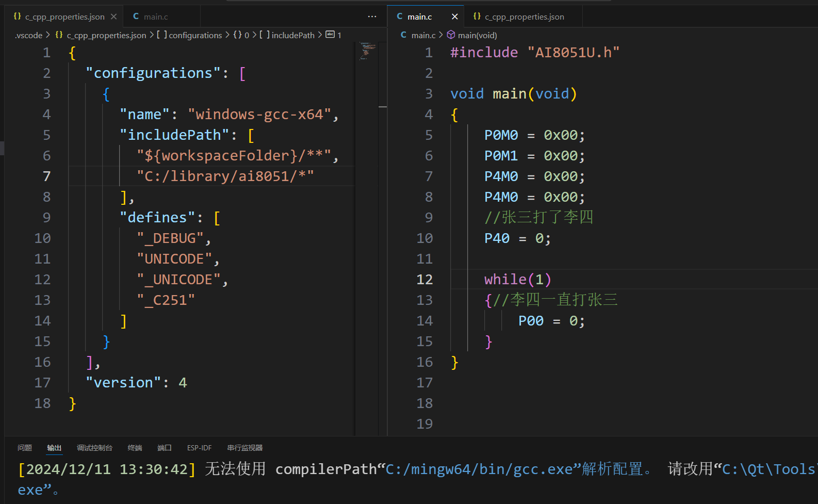Open the includePath breadcrumb segment
Image resolution: width=818 pixels, height=504 pixels.
pyautogui.click(x=292, y=35)
